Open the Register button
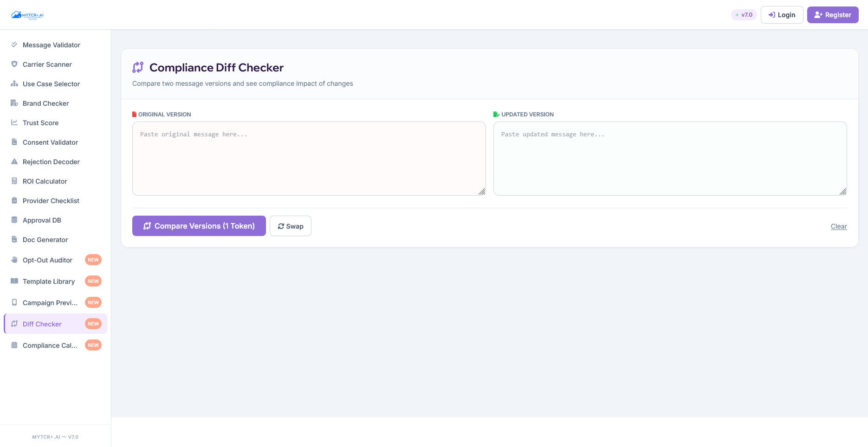This screenshot has width=868, height=447. click(832, 14)
